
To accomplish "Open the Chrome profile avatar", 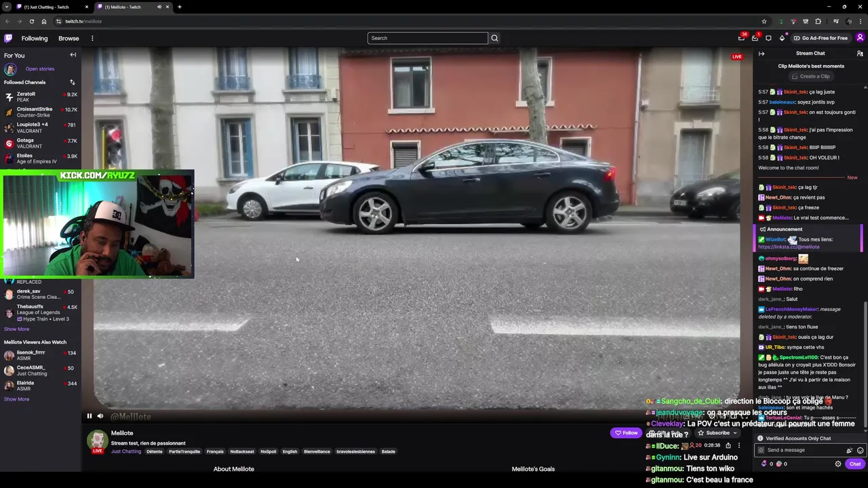I will 849,21.
